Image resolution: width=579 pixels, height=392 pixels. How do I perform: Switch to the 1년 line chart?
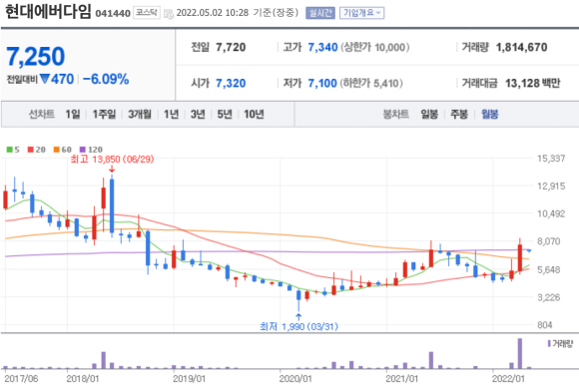[172, 114]
